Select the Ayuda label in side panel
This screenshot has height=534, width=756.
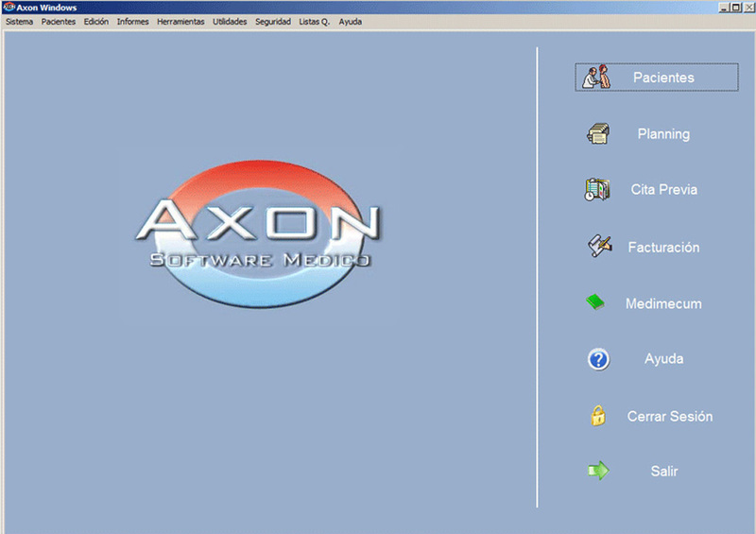[x=664, y=359]
